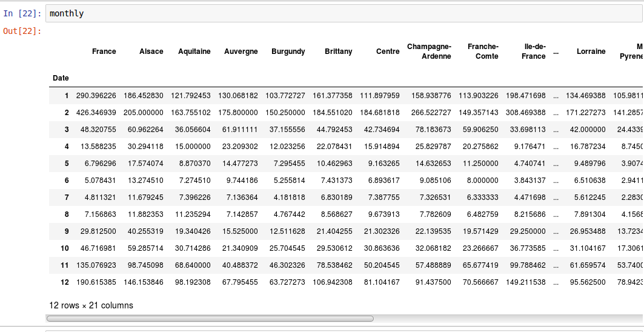Click the row index 12
Viewport: 644px width, 332px height.
click(65, 282)
